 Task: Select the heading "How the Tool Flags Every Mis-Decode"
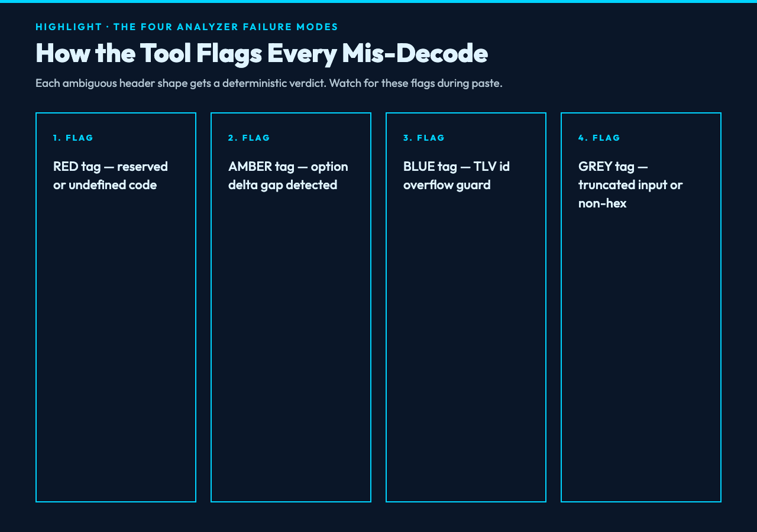[x=261, y=53]
